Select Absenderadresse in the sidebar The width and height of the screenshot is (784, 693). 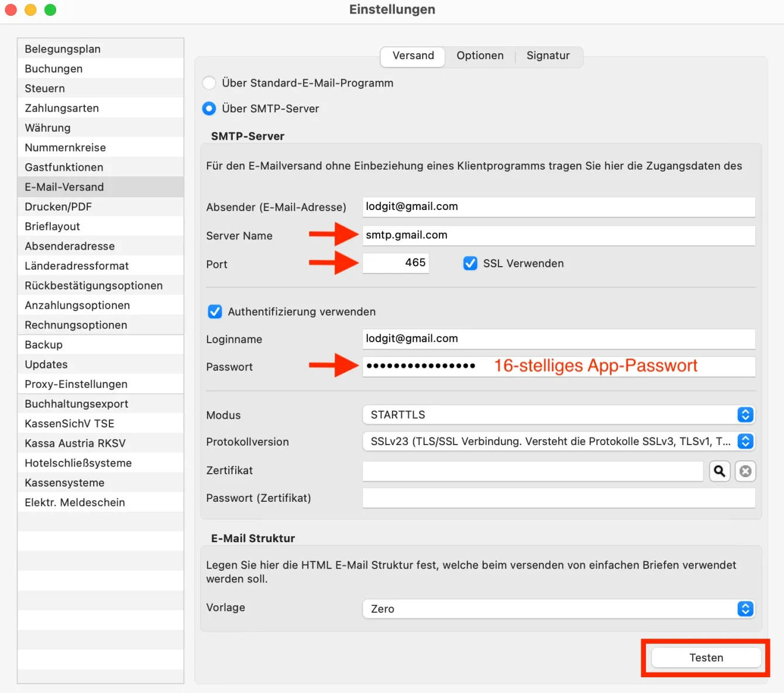[101, 246]
